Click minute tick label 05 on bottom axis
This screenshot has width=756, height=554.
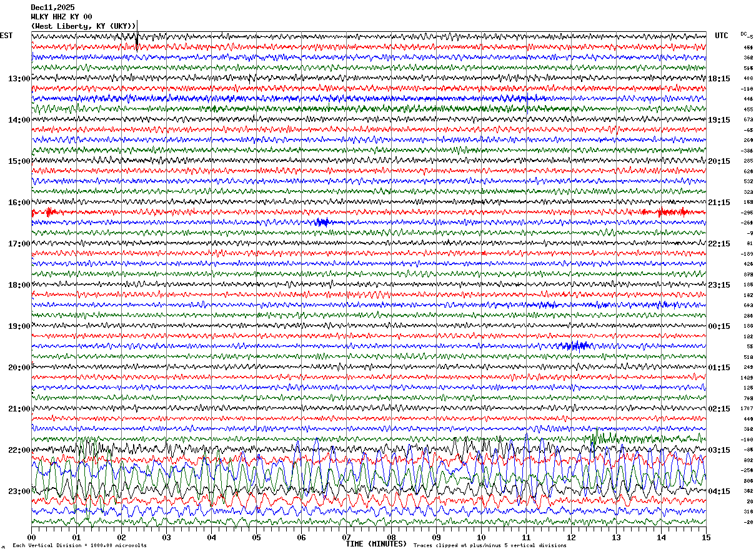(x=256, y=537)
